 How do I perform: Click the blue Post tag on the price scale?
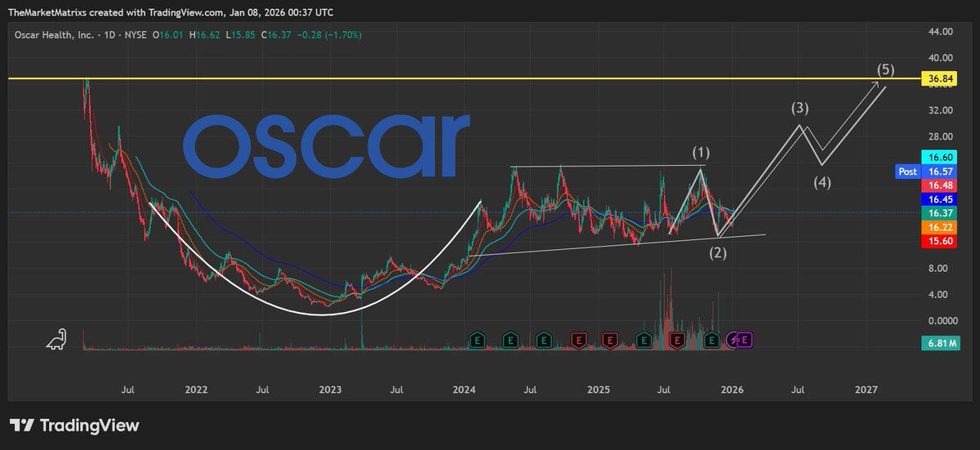click(906, 172)
